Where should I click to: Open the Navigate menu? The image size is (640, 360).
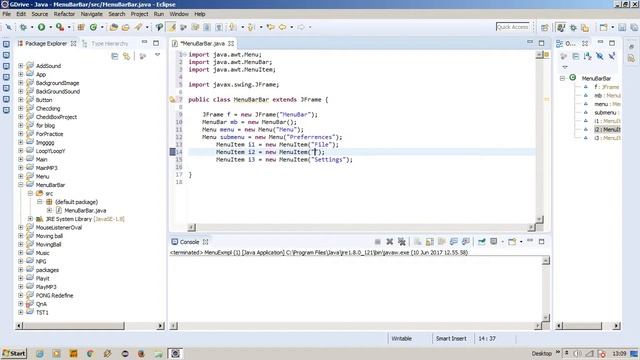(x=91, y=14)
